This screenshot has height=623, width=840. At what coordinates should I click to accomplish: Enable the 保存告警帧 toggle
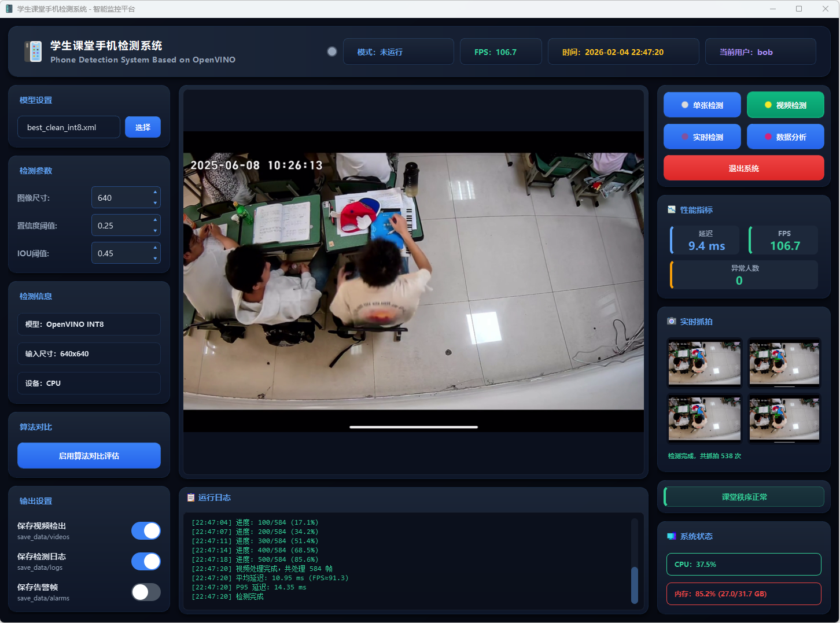click(x=146, y=592)
